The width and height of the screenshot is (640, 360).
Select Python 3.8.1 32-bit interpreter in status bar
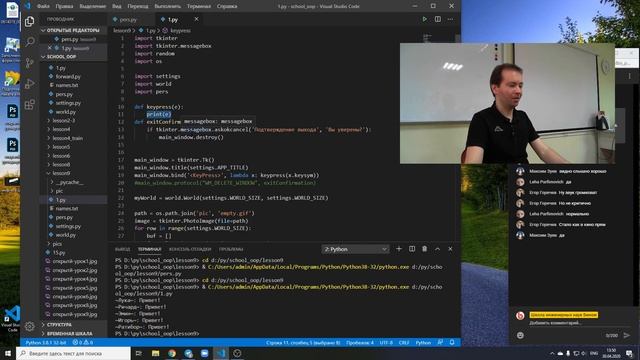coord(46,342)
